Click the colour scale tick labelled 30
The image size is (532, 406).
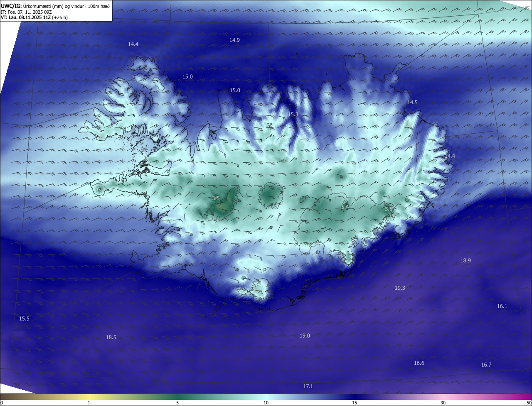(443, 403)
